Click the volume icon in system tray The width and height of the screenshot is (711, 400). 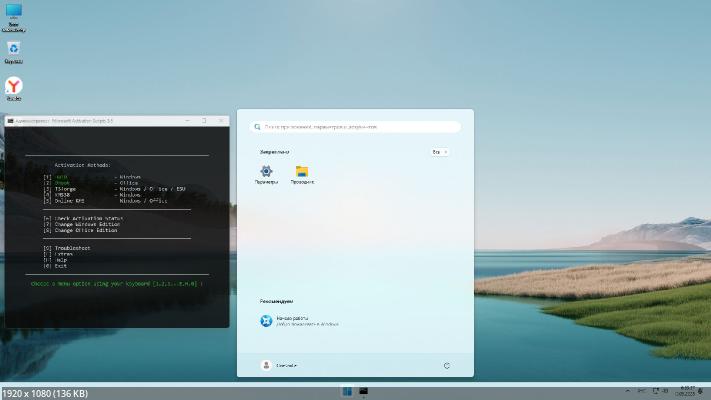click(x=664, y=391)
